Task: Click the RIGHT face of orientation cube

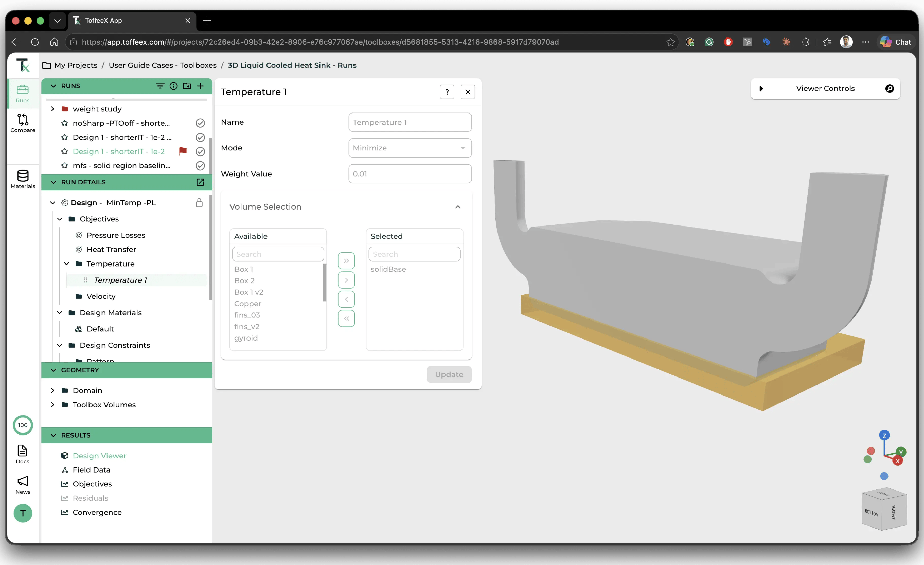Action: coord(894,512)
